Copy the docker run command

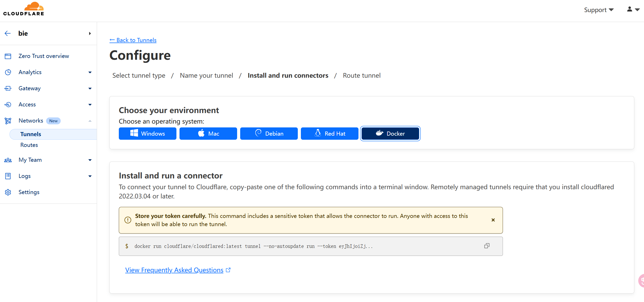(487, 246)
